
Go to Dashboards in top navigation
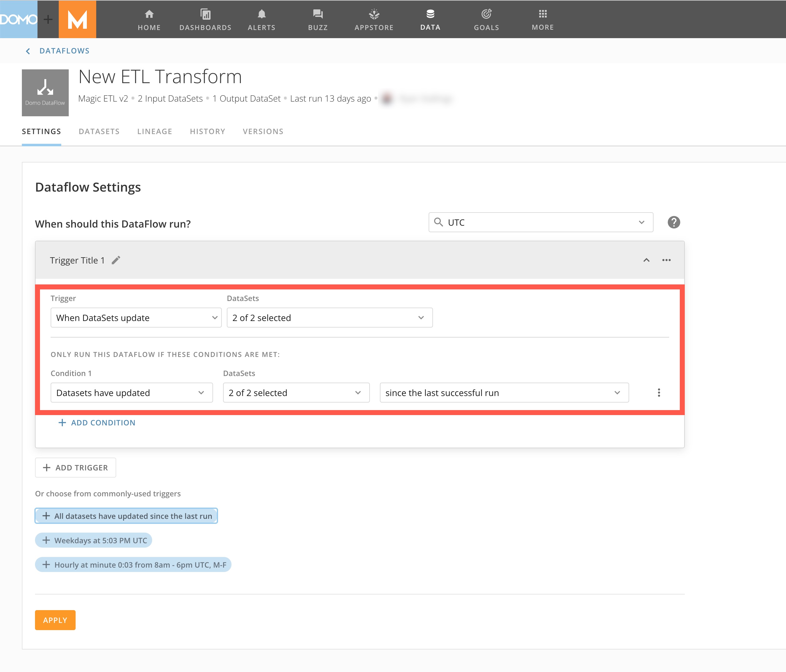205,19
